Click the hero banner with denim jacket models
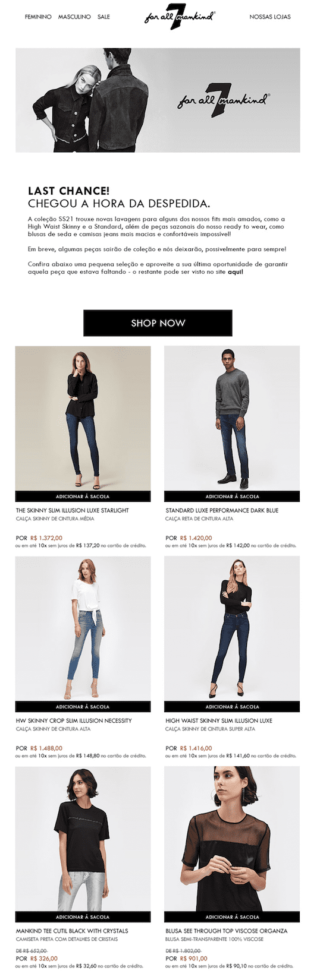The image size is (320, 980). tap(158, 100)
